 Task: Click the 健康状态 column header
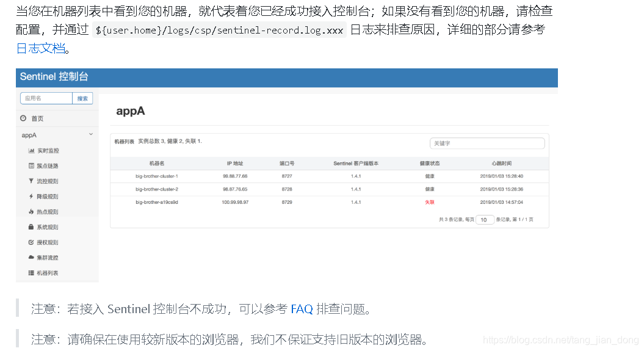[430, 164]
